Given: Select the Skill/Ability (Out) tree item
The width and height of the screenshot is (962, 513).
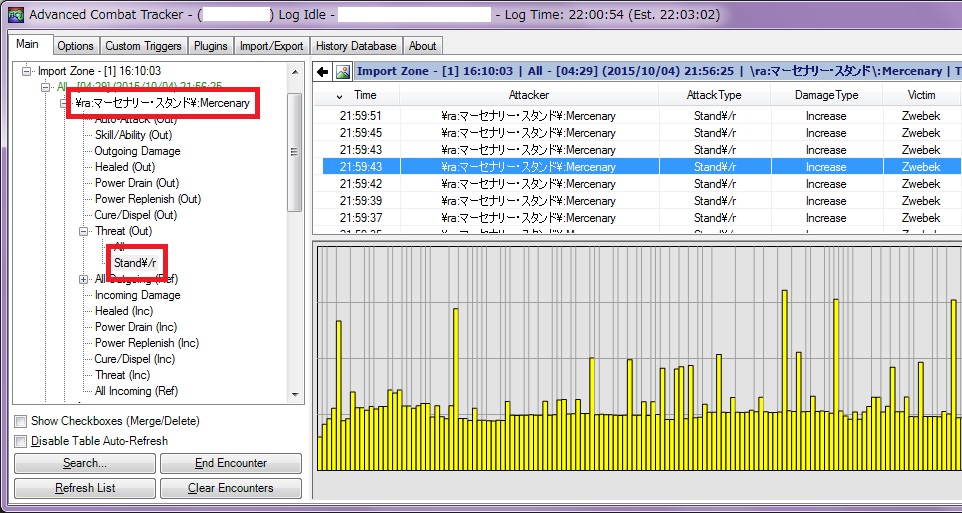Looking at the screenshot, I should click(133, 135).
